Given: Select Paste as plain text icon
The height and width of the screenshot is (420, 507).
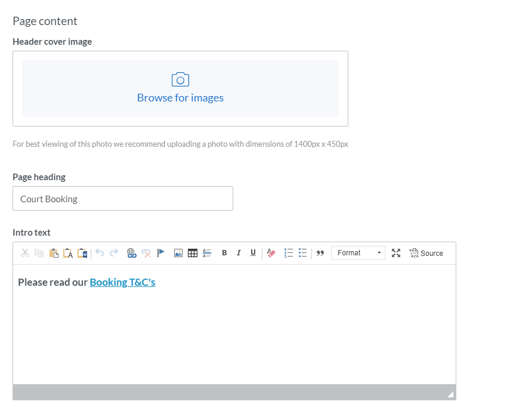Looking at the screenshot, I should click(68, 253).
